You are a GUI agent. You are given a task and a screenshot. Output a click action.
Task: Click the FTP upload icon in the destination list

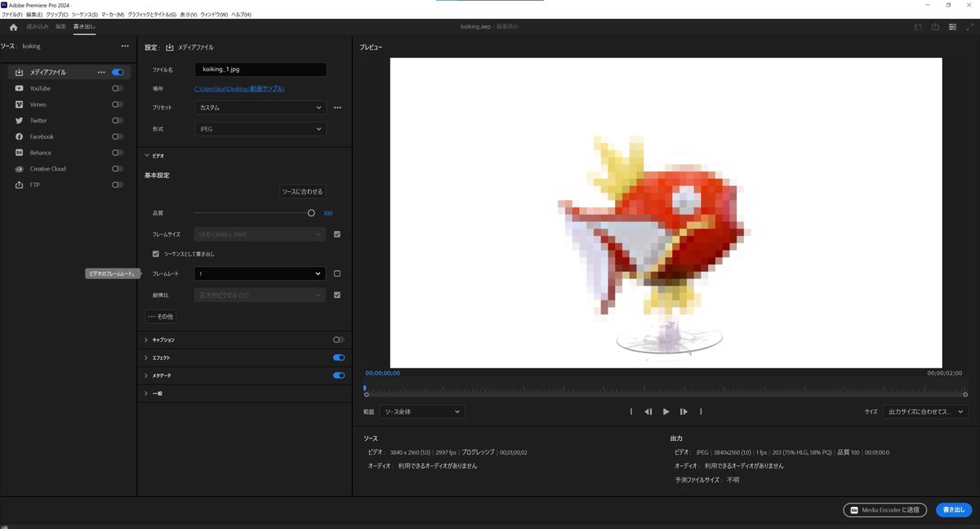(x=20, y=184)
